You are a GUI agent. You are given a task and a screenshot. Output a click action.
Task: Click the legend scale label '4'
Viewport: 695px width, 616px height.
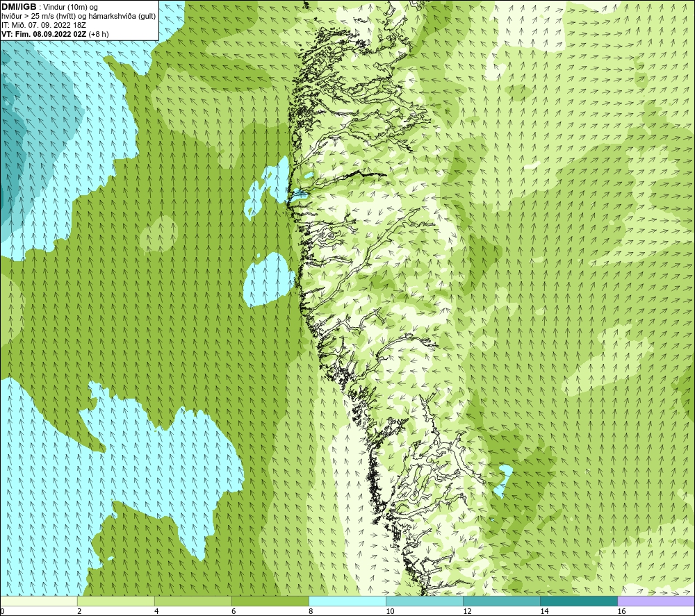point(156,612)
